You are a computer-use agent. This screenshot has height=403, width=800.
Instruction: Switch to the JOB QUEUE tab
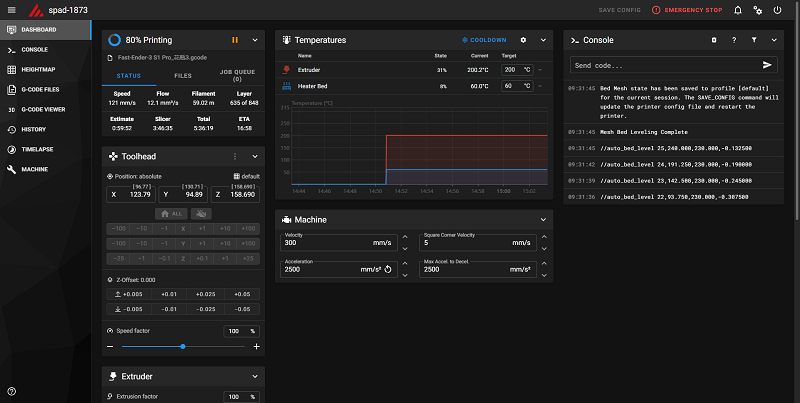[x=237, y=75]
